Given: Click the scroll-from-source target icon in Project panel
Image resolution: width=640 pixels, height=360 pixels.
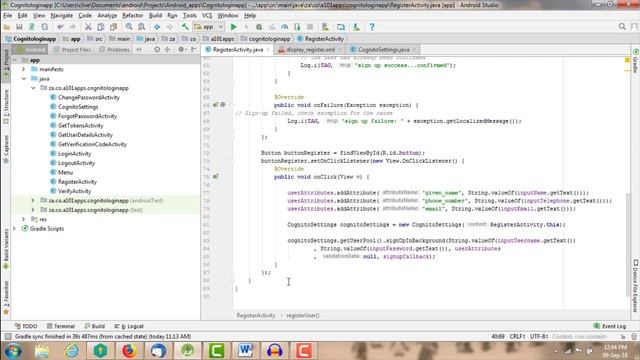Looking at the screenshot, I should [x=157, y=49].
